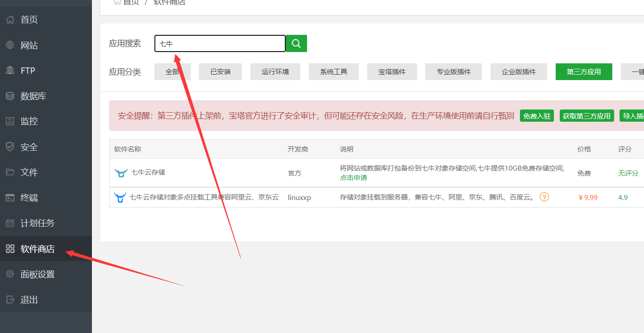Open the FTP sidebar icon
Screen dimensions: 644x333
point(10,71)
